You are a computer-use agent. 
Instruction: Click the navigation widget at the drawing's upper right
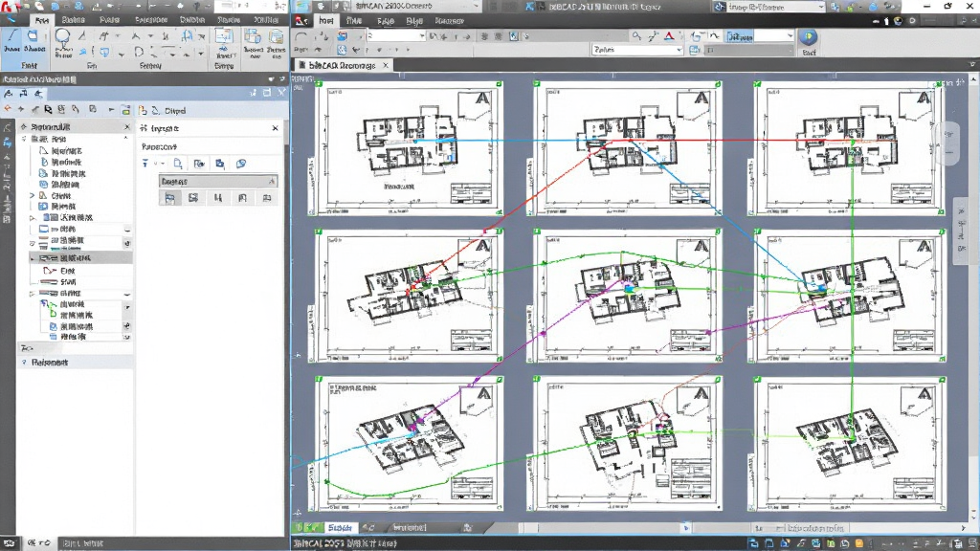click(x=948, y=143)
